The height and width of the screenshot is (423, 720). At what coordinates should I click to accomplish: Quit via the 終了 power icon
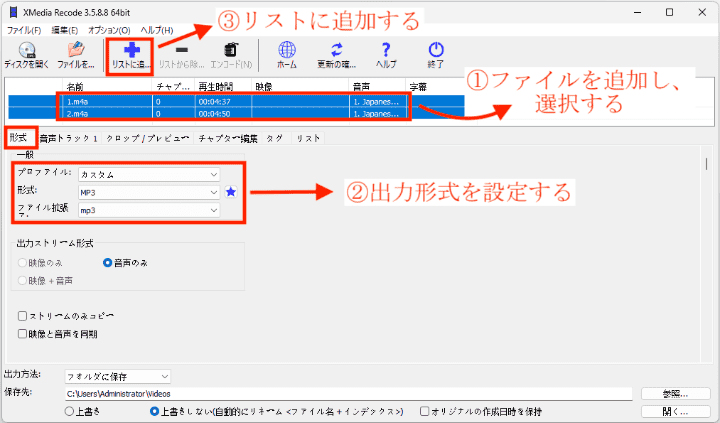point(436,55)
